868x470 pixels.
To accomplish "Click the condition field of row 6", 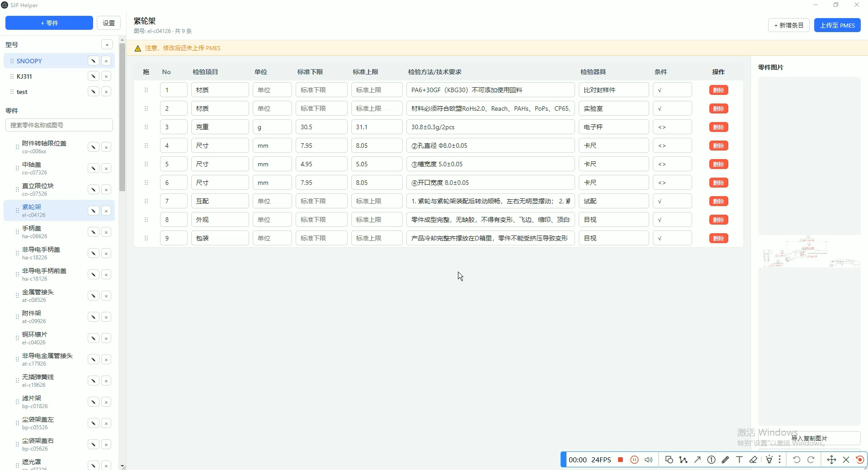I will [x=672, y=183].
